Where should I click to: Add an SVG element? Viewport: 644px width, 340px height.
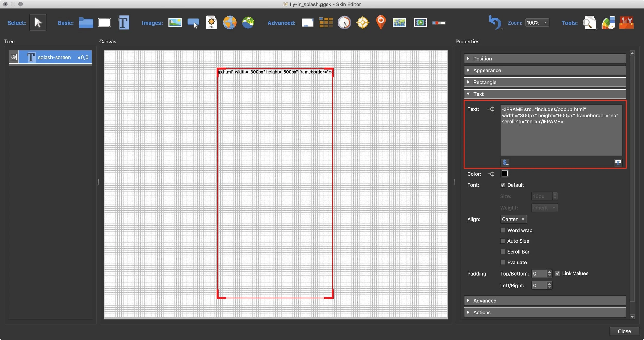[211, 23]
